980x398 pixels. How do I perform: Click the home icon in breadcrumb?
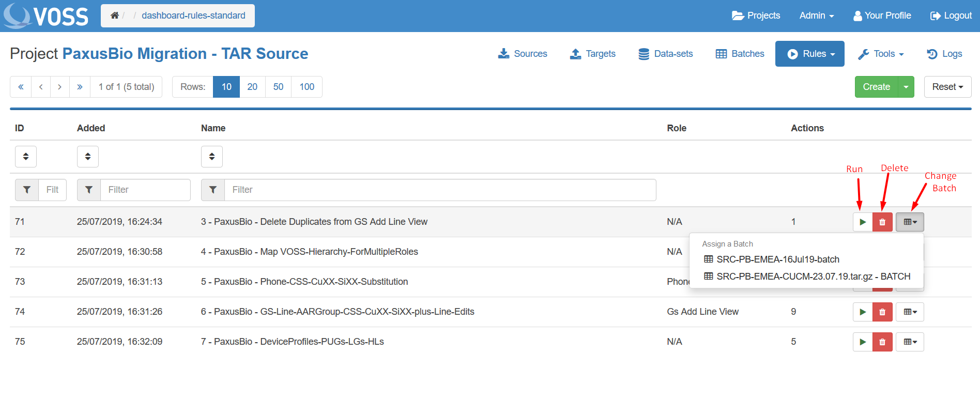tap(115, 16)
